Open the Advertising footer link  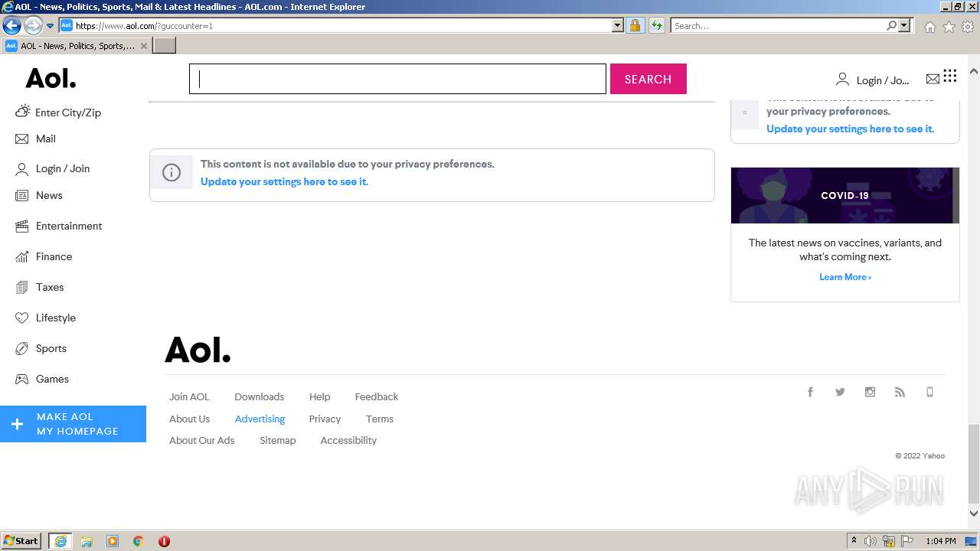260,419
